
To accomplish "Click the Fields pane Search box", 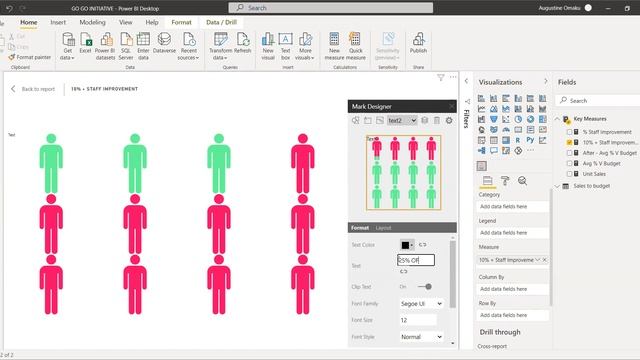I will 598,100.
